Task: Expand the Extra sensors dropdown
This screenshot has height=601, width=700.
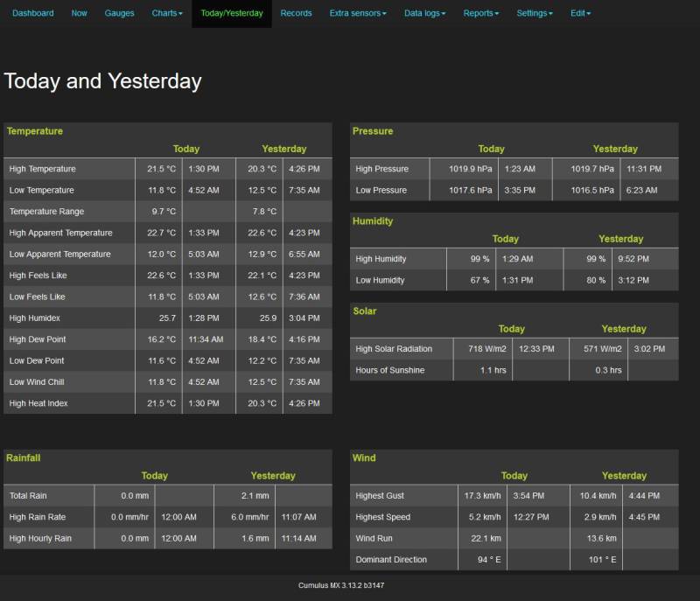Action: pyautogui.click(x=358, y=13)
